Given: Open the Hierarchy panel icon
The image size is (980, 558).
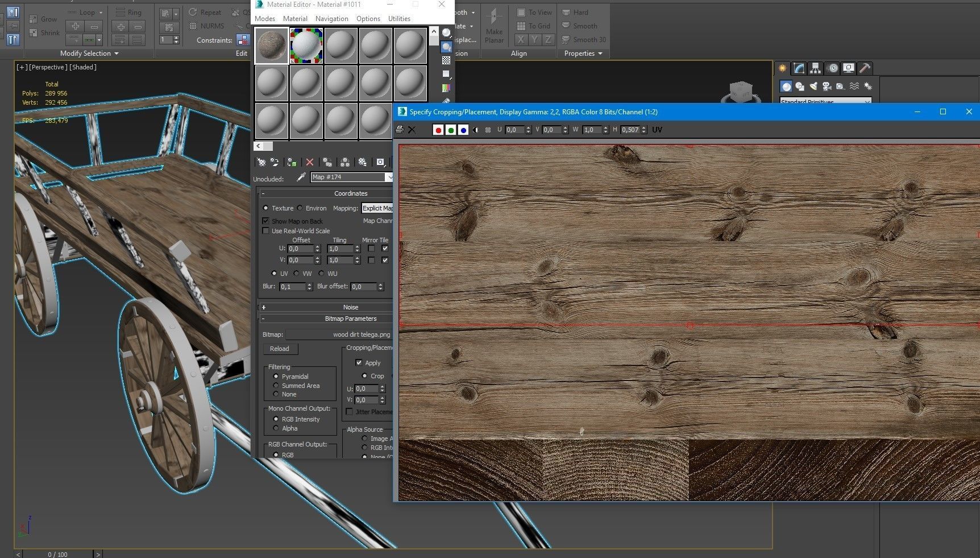Looking at the screenshot, I should coord(816,68).
